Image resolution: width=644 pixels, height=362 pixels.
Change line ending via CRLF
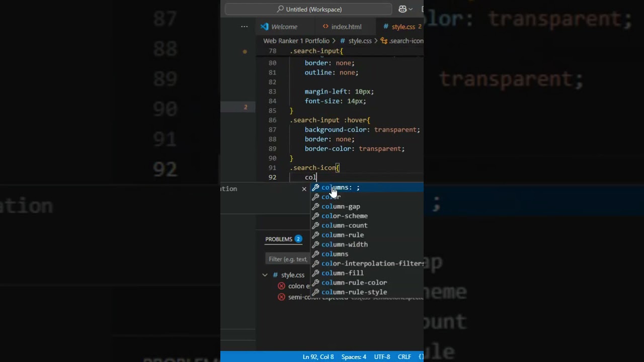point(405,357)
